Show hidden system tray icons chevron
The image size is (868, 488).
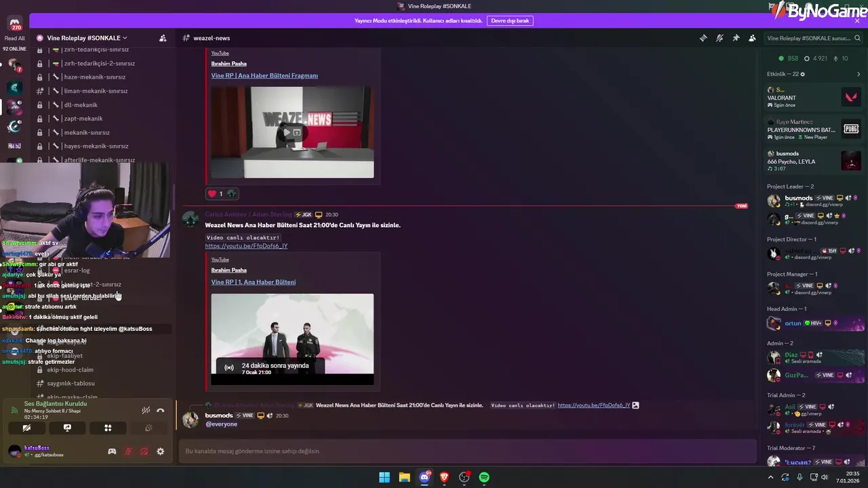(x=770, y=477)
